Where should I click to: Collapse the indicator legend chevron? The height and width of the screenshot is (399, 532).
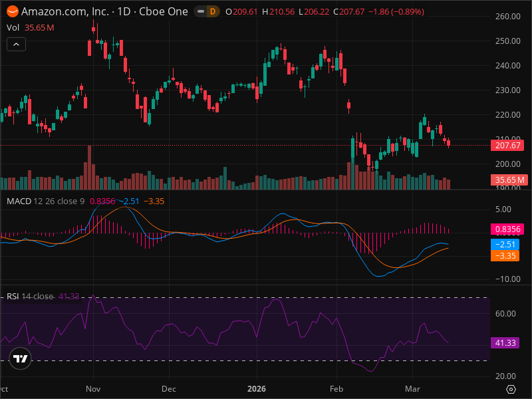[16, 45]
